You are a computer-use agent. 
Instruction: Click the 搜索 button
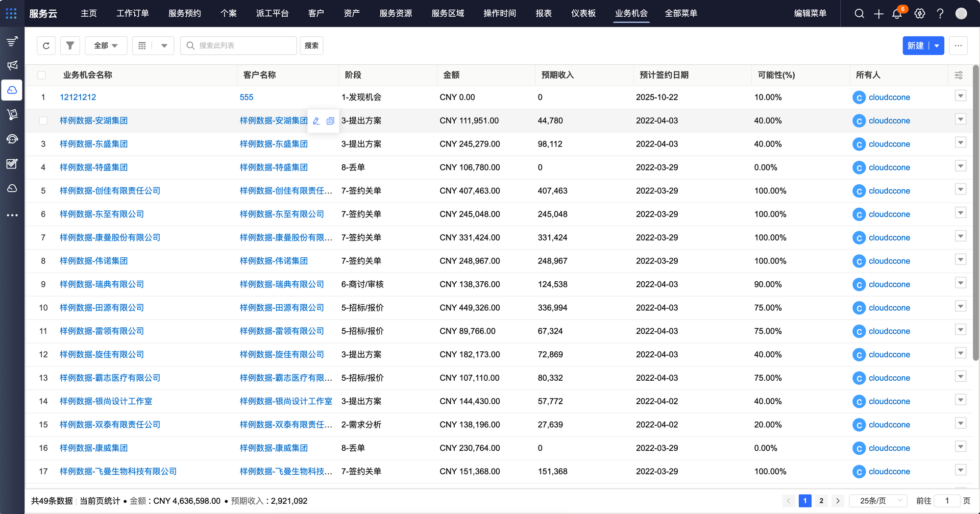coord(311,46)
